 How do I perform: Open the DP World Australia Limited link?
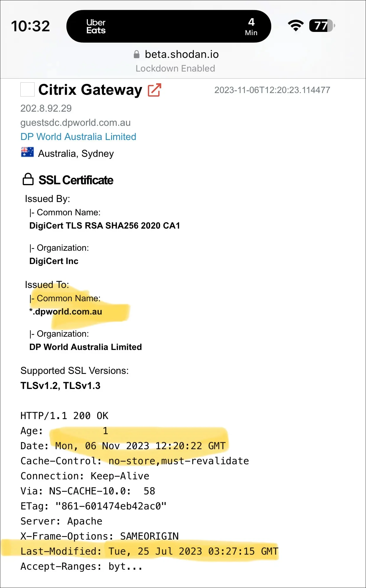[x=78, y=137]
